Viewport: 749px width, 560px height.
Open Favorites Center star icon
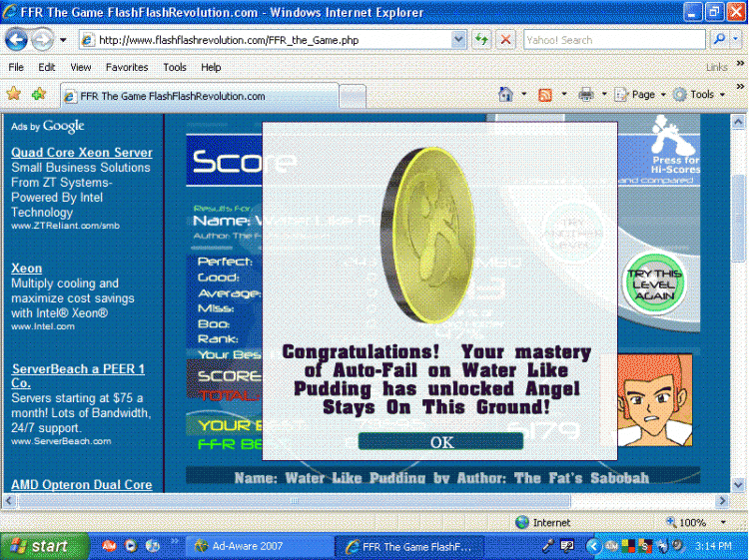pos(14,94)
